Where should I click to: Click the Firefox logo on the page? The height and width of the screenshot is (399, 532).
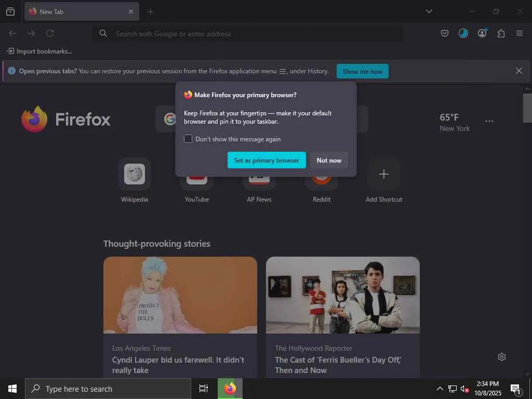click(x=66, y=119)
